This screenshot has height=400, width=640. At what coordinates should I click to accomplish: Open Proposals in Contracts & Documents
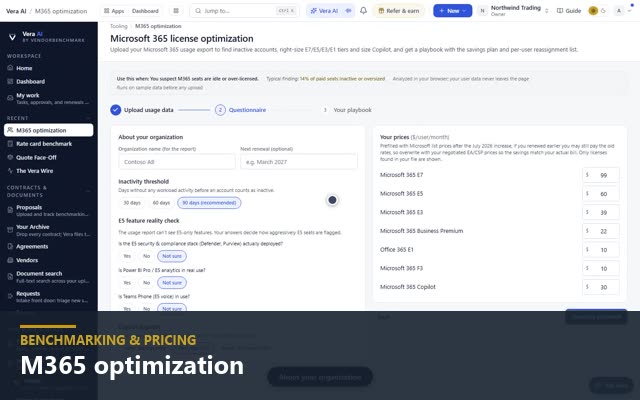tap(49, 210)
